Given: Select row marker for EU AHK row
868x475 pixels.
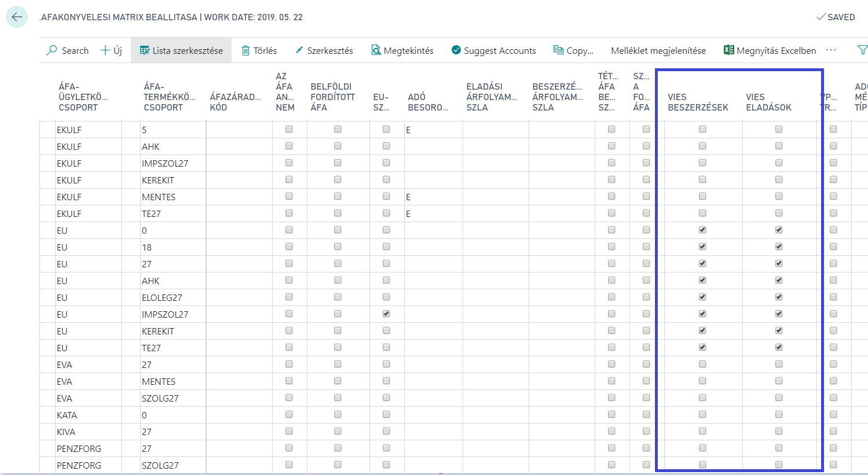Looking at the screenshot, I should (47, 281).
